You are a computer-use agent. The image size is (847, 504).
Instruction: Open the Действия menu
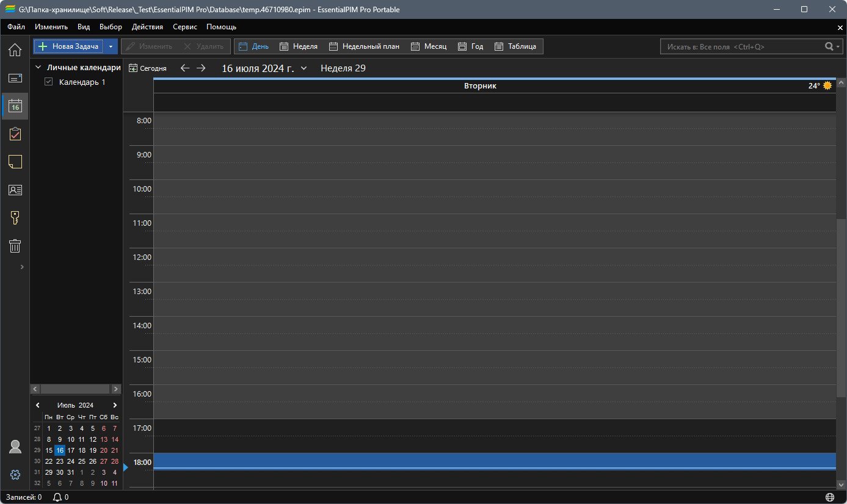click(x=147, y=27)
